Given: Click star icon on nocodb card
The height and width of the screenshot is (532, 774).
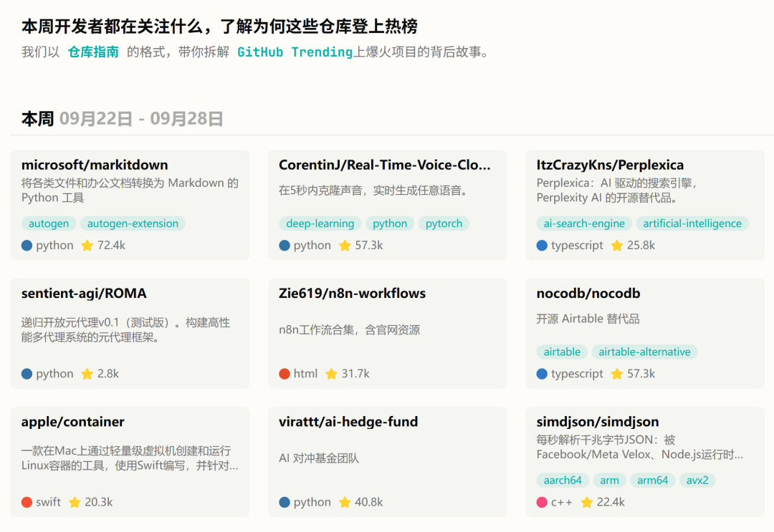Looking at the screenshot, I should click(617, 374).
